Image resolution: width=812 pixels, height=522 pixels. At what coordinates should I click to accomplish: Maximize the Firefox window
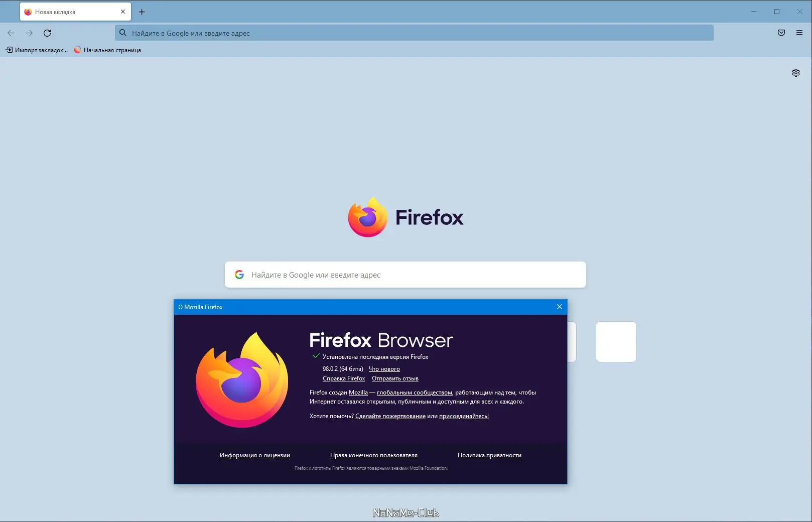[777, 12]
